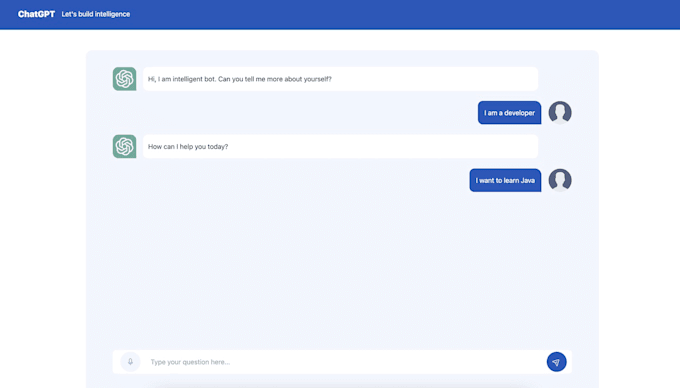
Task: Send the message with the paper plane button
Action: point(556,362)
